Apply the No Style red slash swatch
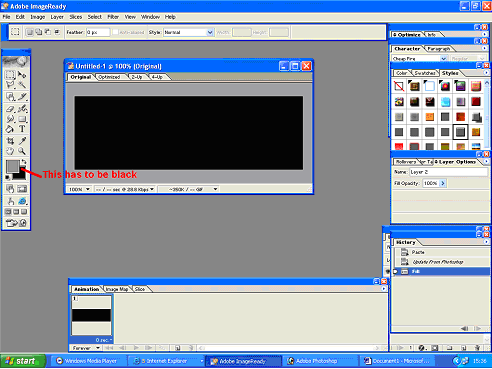The width and height of the screenshot is (492, 369). pos(399,86)
